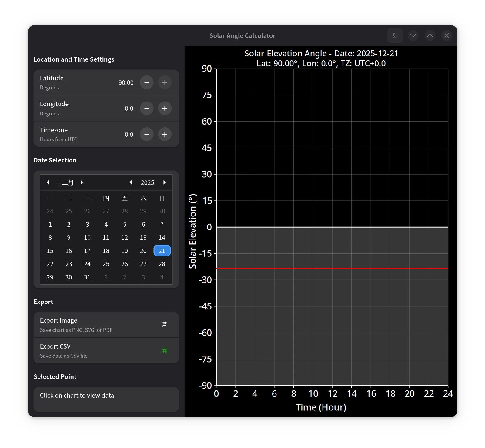Viewport: 485px width, 448px height.
Task: Go to next month arrow beside 十二月
Action: [82, 182]
